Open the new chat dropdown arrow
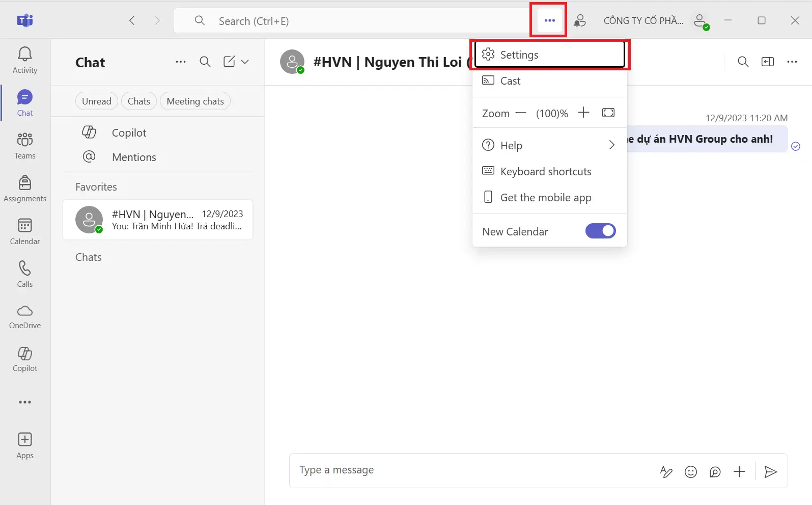 point(245,62)
